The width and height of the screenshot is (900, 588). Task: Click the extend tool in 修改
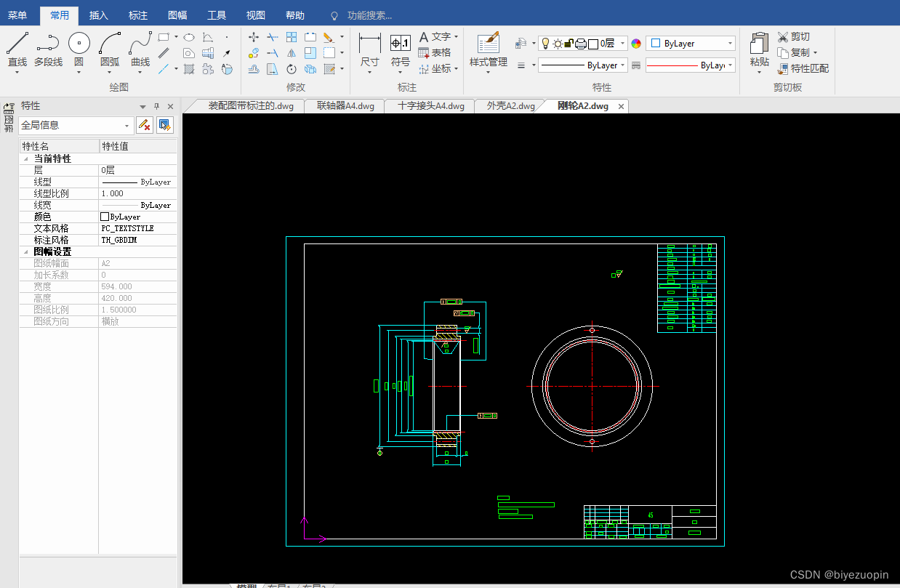pyautogui.click(x=273, y=53)
